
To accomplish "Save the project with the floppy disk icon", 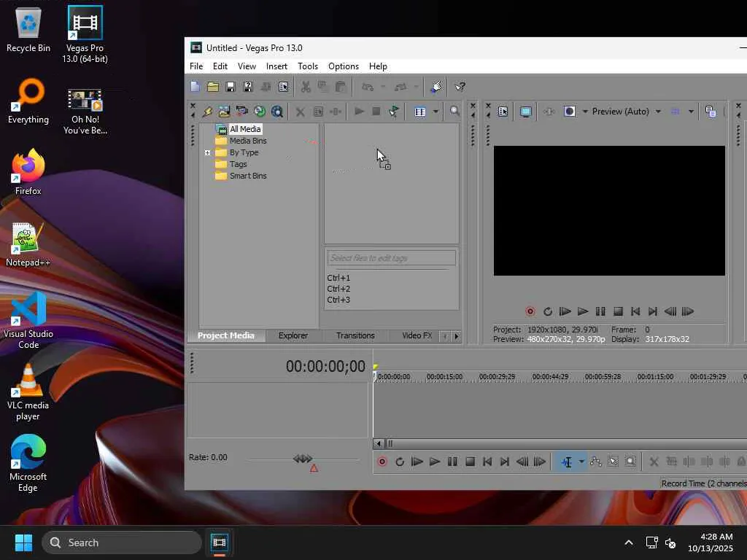I will [x=231, y=87].
